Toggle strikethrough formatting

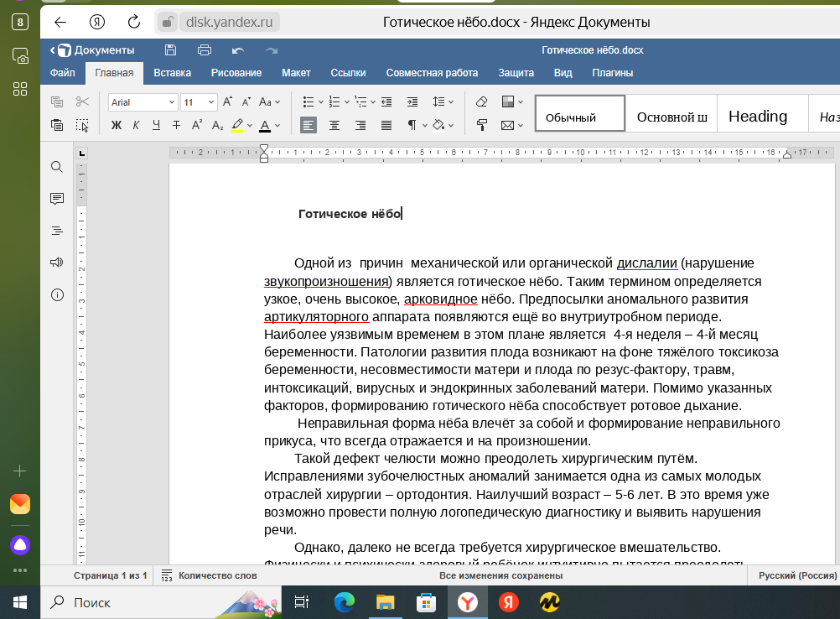(x=176, y=125)
